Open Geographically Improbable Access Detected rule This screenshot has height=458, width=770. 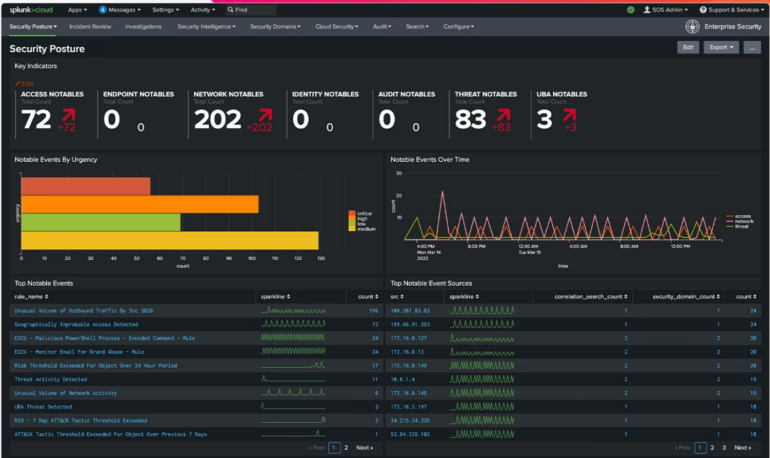coord(76,324)
